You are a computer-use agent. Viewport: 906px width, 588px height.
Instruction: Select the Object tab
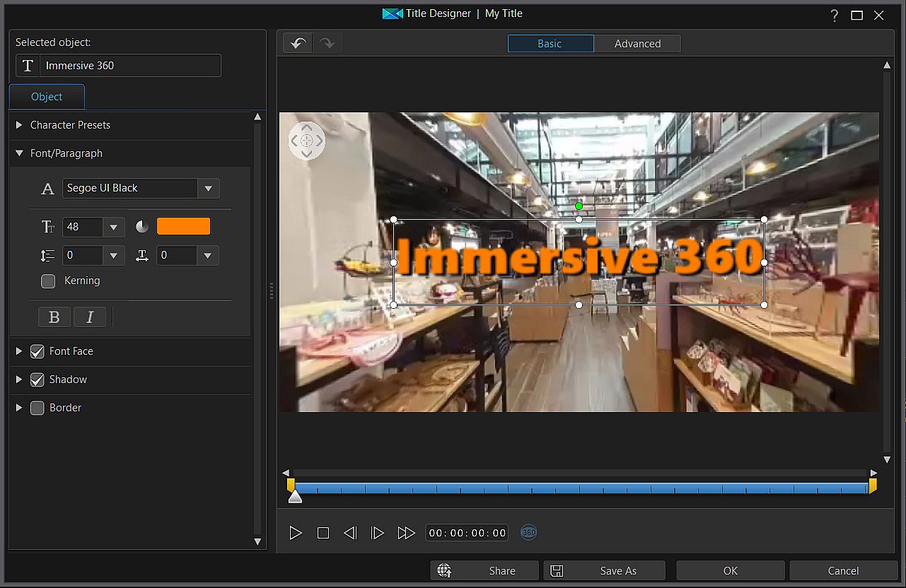coord(47,97)
